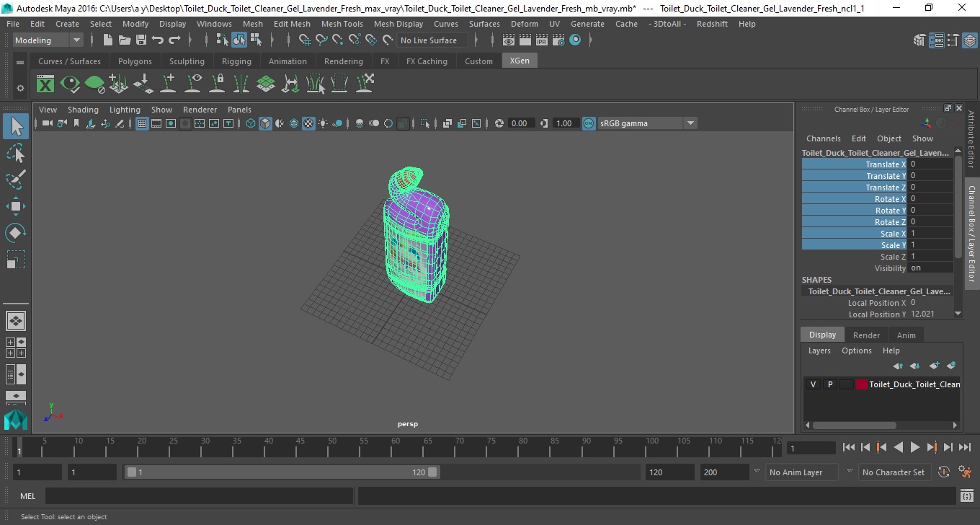Click the redo arrow icon

point(174,40)
